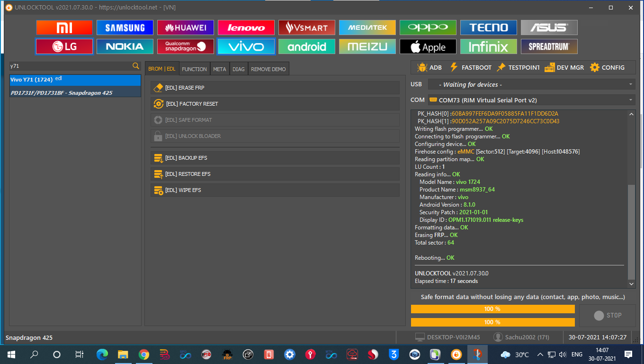Open Testpoint reference

518,67
